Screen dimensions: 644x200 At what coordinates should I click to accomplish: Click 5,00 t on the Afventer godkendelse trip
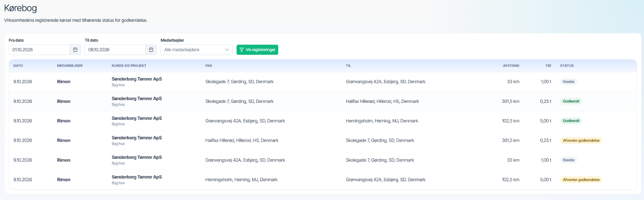click(x=545, y=180)
